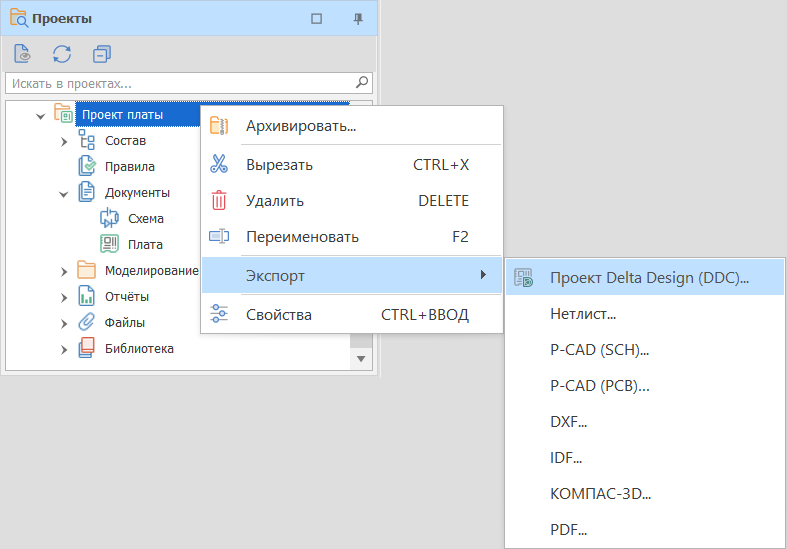The height and width of the screenshot is (549, 787).
Task: Click the Отчёты chart icon
Action: [x=86, y=296]
